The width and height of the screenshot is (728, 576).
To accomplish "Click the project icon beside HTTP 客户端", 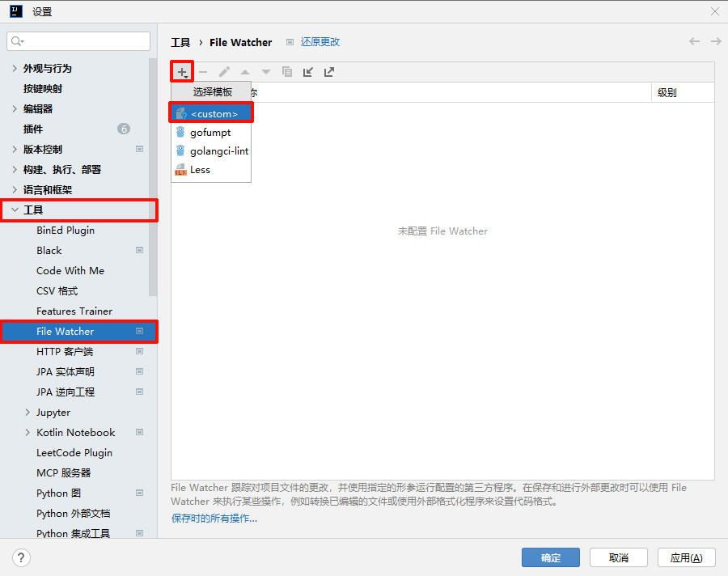I will click(x=139, y=352).
